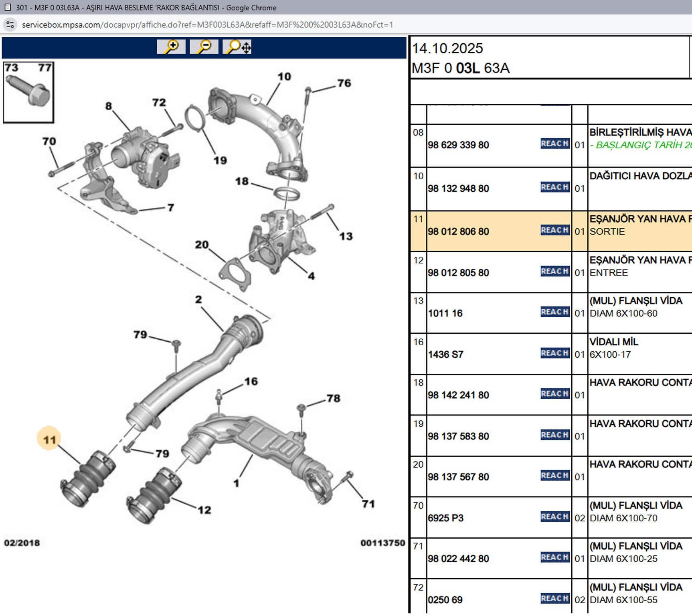Click REACH badge next to 98 629 339 80
The image size is (692, 616).
click(x=555, y=144)
